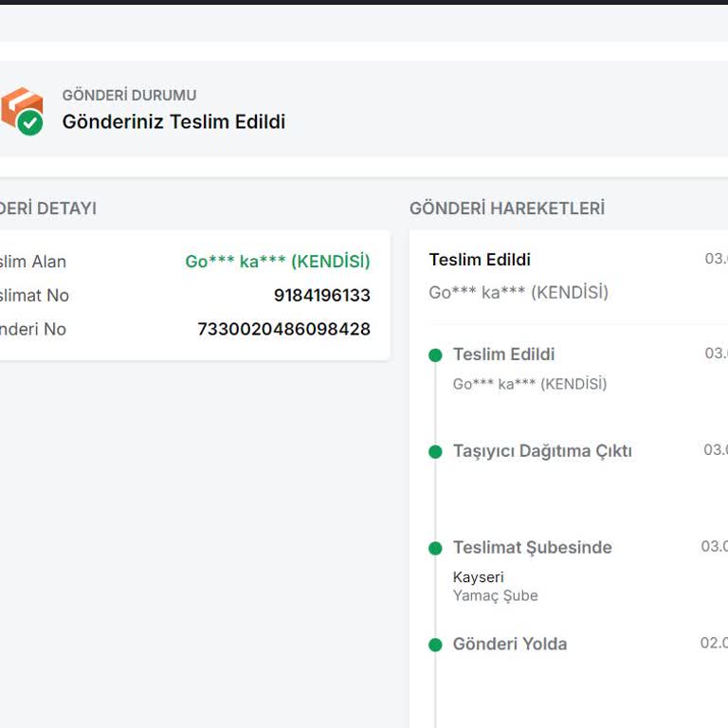Click the 'Gönderiniz Teslim Edildi' status heading
Image resolution: width=728 pixels, height=728 pixels.
[x=173, y=121]
